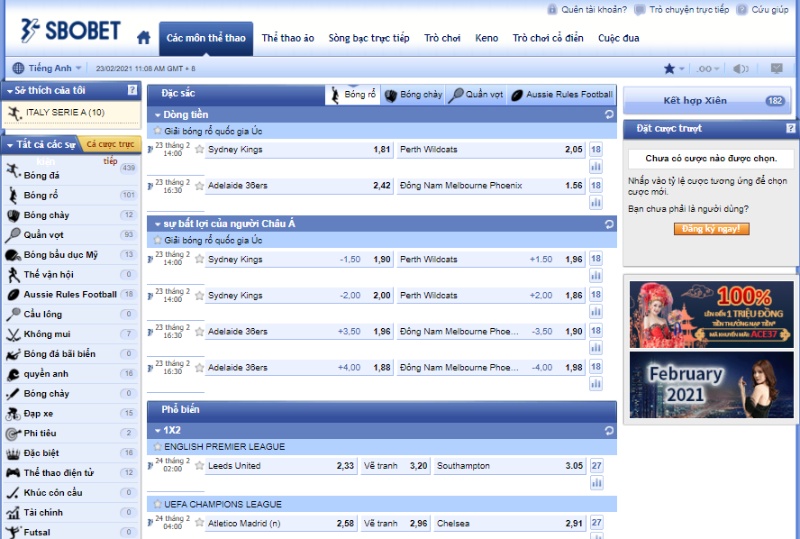This screenshot has height=539, width=800.
Task: Open help icon in Đặt cược trượt panel
Action: point(790,129)
